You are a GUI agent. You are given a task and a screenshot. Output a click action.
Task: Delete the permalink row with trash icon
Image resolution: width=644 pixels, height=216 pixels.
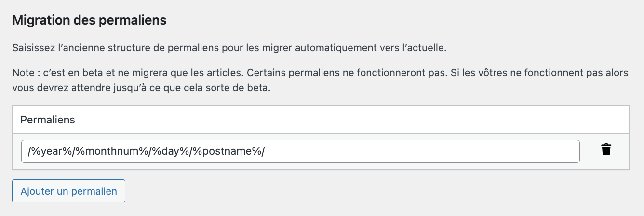[x=606, y=149]
